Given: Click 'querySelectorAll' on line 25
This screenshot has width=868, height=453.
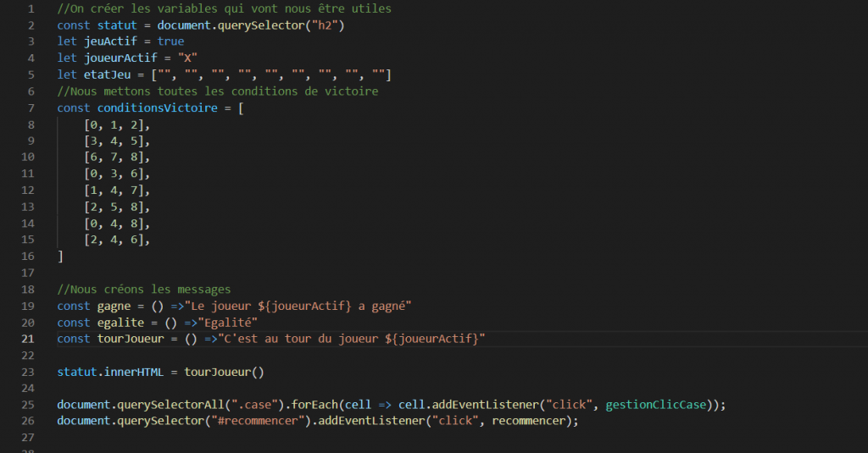Looking at the screenshot, I should click(x=170, y=405).
